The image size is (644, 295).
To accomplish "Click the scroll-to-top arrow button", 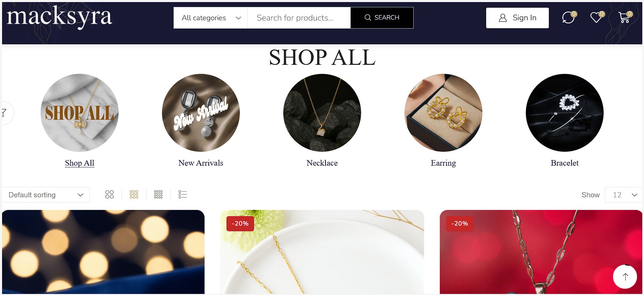I will 625,277.
